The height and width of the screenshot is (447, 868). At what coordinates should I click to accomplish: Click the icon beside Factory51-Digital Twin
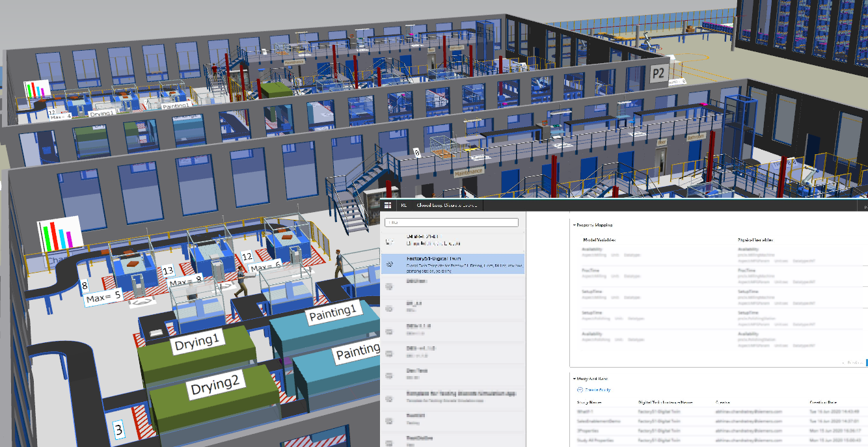click(x=390, y=264)
